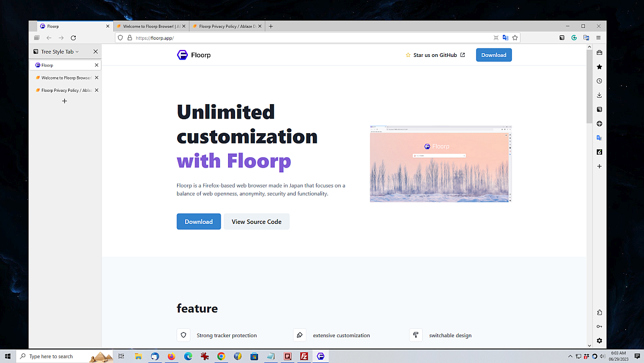The height and width of the screenshot is (363, 644).
Task: Open Bookmarks panel in right sidebar
Action: click(599, 67)
